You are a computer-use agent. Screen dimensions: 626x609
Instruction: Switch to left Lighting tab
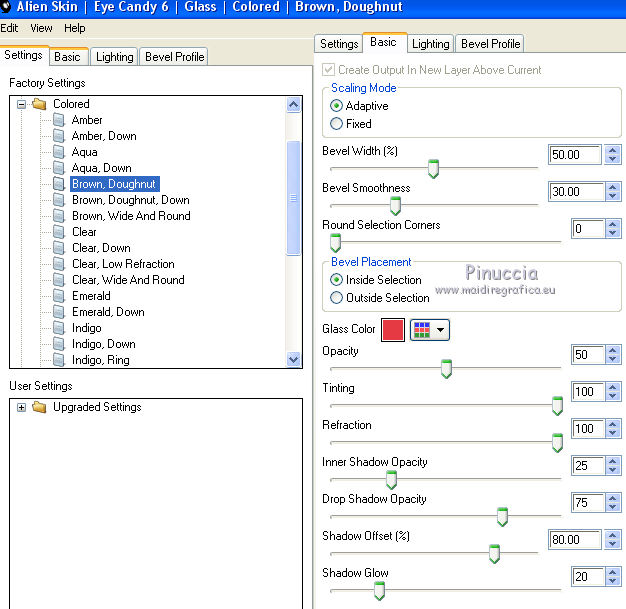(115, 57)
